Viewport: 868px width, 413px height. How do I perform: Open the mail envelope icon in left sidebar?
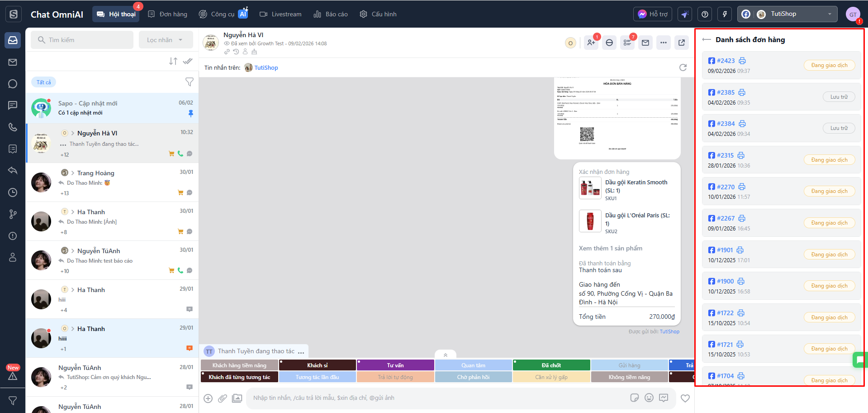tap(13, 62)
